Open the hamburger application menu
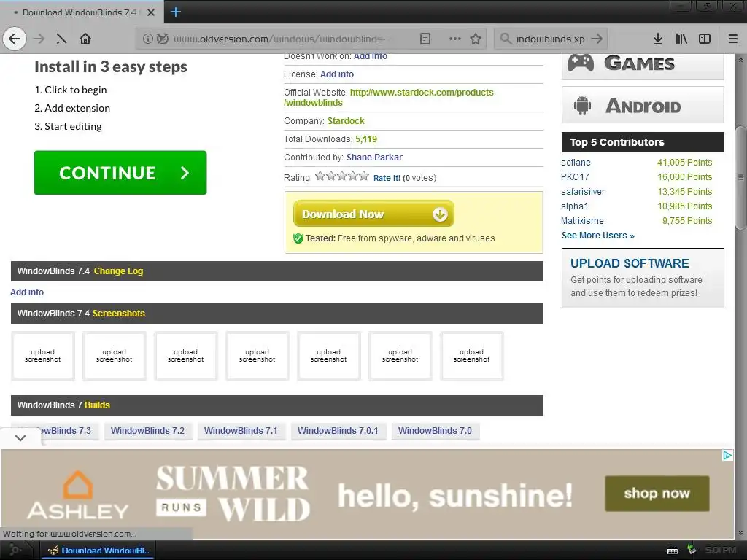Viewport: 747px width, 560px height. coord(733,39)
